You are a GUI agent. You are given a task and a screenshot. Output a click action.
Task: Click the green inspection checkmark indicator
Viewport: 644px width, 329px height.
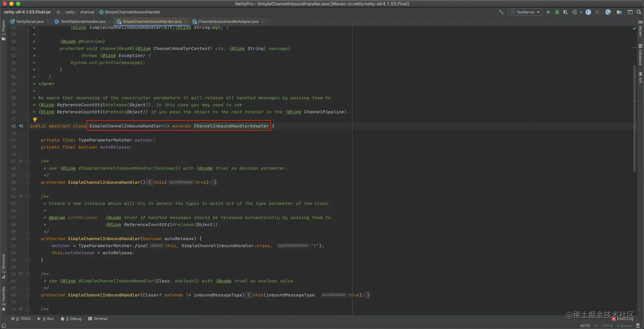click(x=634, y=29)
